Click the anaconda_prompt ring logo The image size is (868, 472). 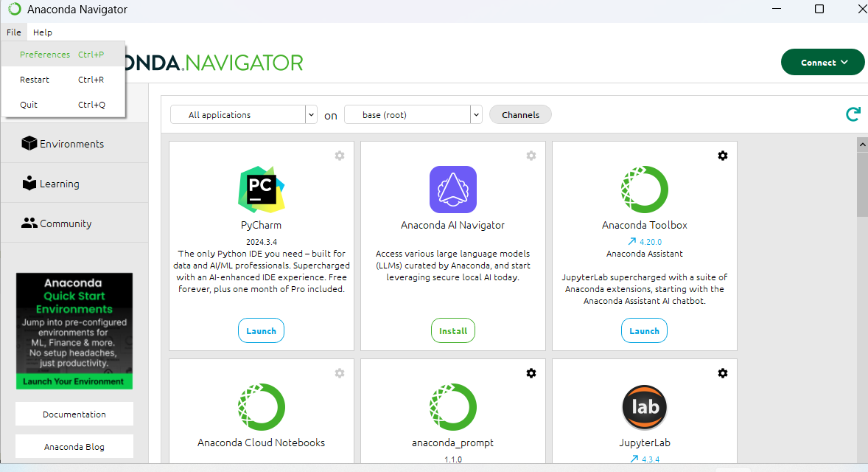point(453,407)
